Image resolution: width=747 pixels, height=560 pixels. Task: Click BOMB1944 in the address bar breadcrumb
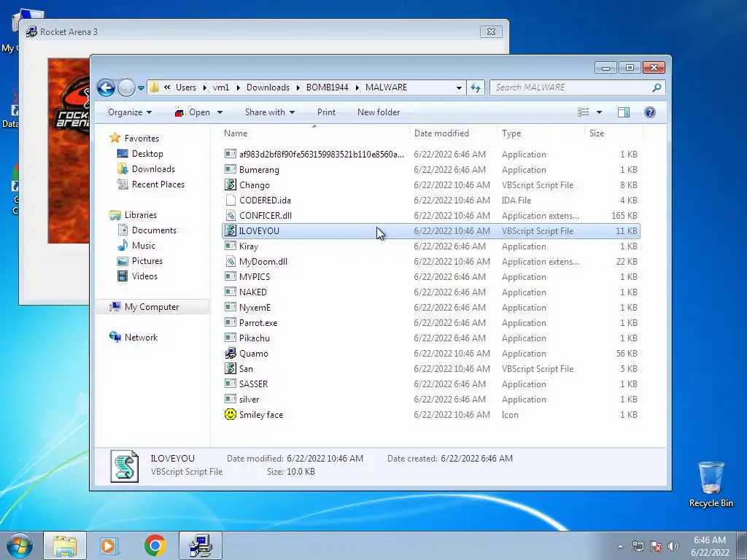click(327, 87)
